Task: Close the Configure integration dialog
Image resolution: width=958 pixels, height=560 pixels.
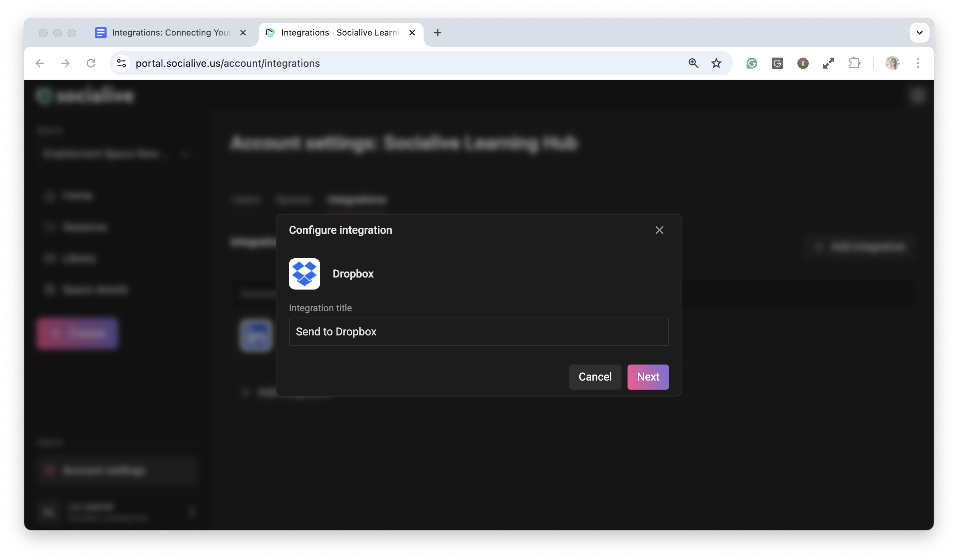Action: (659, 230)
